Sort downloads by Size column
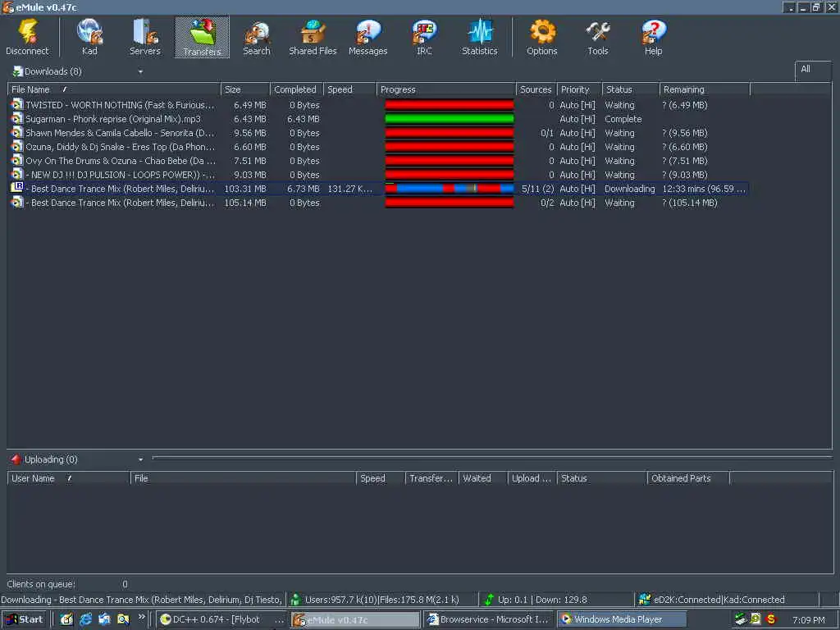Viewport: 840px width, 630px height. pyautogui.click(x=244, y=89)
